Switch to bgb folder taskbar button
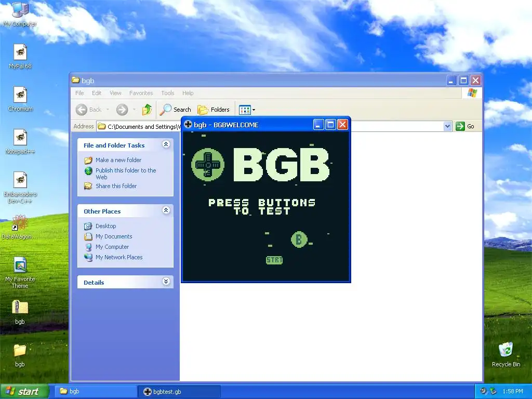 point(96,391)
